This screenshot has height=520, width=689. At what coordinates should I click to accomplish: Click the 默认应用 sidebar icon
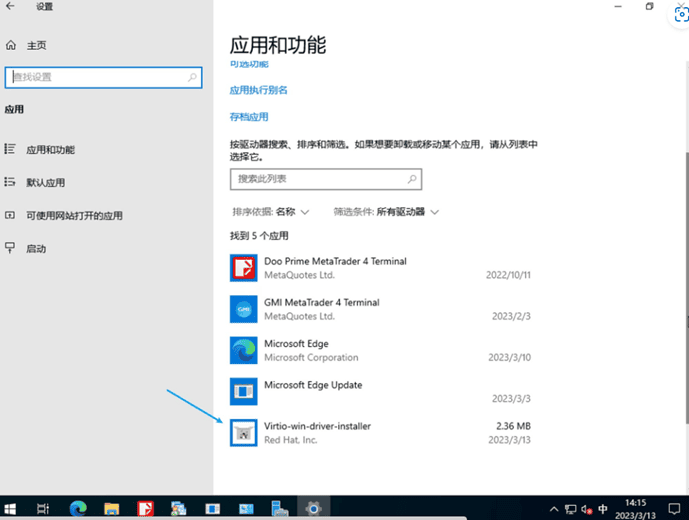pos(10,182)
